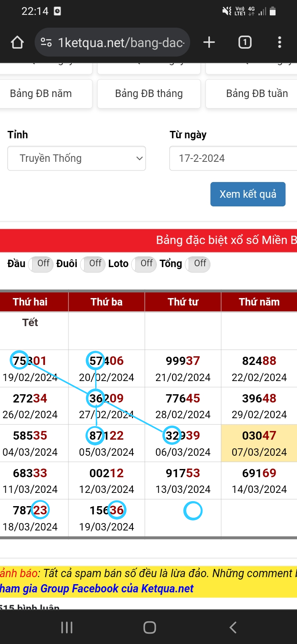Open a new tab with plus icon
This screenshot has height=644, width=297.
209,42
